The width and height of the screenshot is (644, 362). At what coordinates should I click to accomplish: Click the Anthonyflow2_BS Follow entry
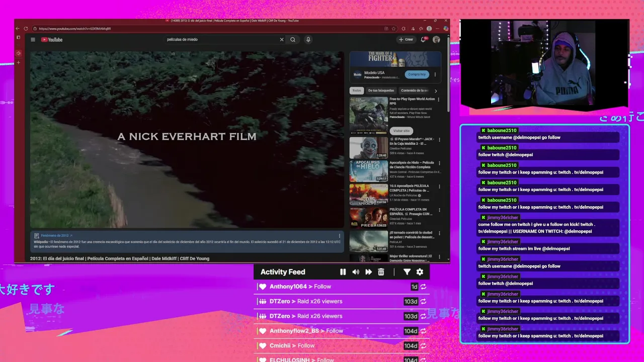point(342,331)
